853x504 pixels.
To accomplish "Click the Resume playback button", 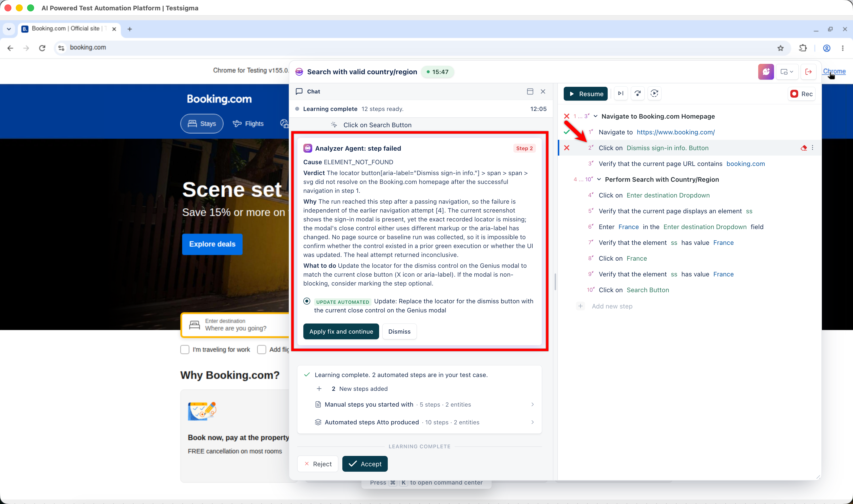I will 585,94.
